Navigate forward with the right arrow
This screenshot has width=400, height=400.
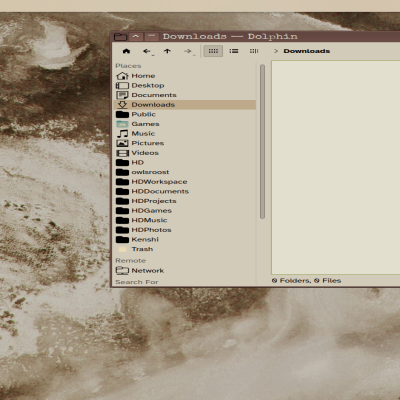(188, 51)
